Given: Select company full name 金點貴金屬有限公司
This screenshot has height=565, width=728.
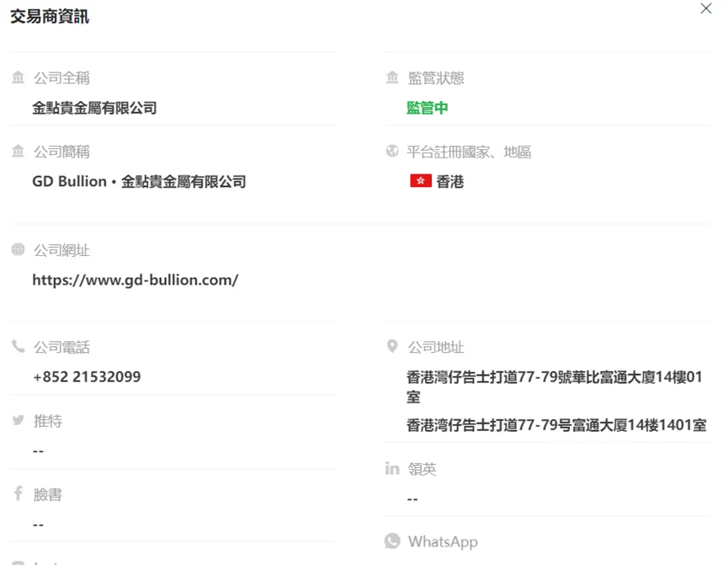Looking at the screenshot, I should 94,108.
